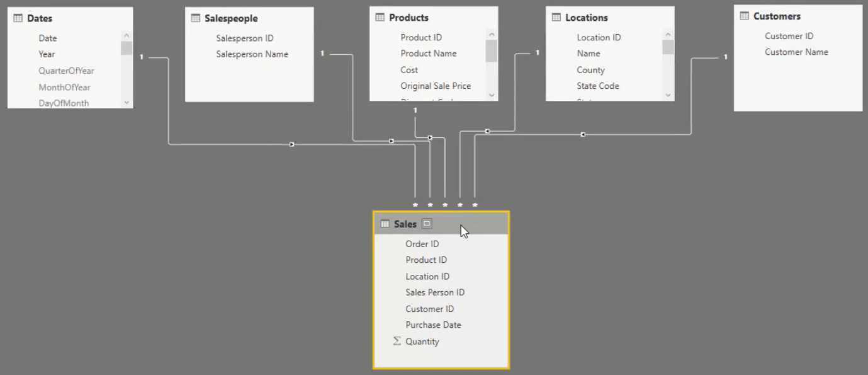Select the State Code field in Locations

pos(598,86)
